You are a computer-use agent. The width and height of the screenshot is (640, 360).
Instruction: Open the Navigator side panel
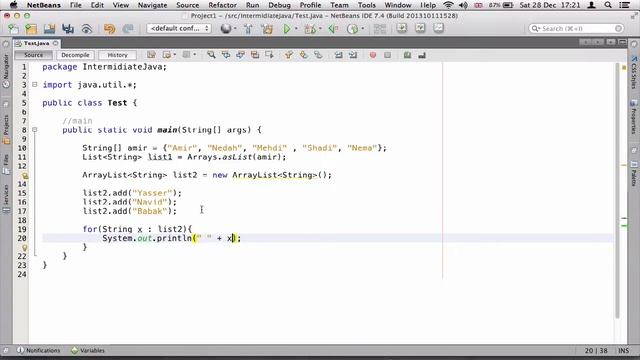(x=6, y=71)
